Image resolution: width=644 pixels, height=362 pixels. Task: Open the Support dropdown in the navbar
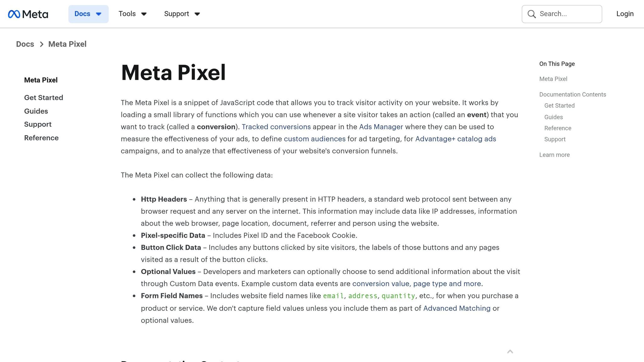click(182, 14)
